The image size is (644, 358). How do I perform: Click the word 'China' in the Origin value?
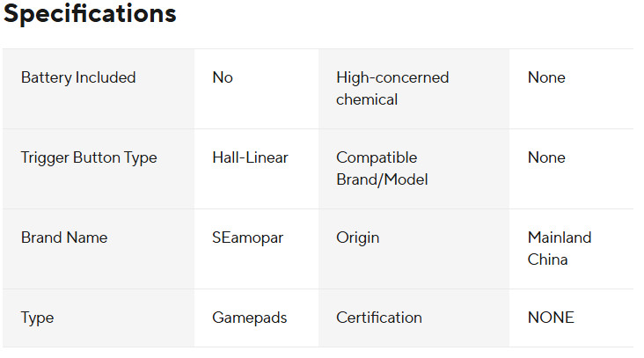[547, 259]
